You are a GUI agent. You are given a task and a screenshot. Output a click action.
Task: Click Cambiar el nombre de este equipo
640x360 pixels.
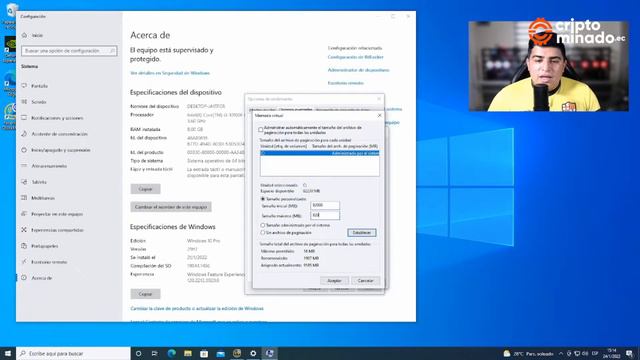pyautogui.click(x=171, y=207)
